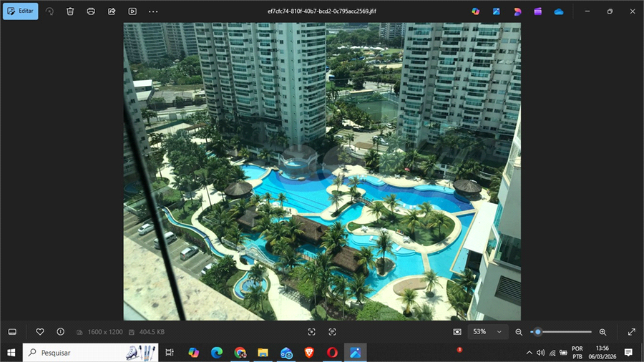Viewport: 644px width, 362px height.
Task: Open OneDrive cloud icon in title bar
Action: click(559, 11)
